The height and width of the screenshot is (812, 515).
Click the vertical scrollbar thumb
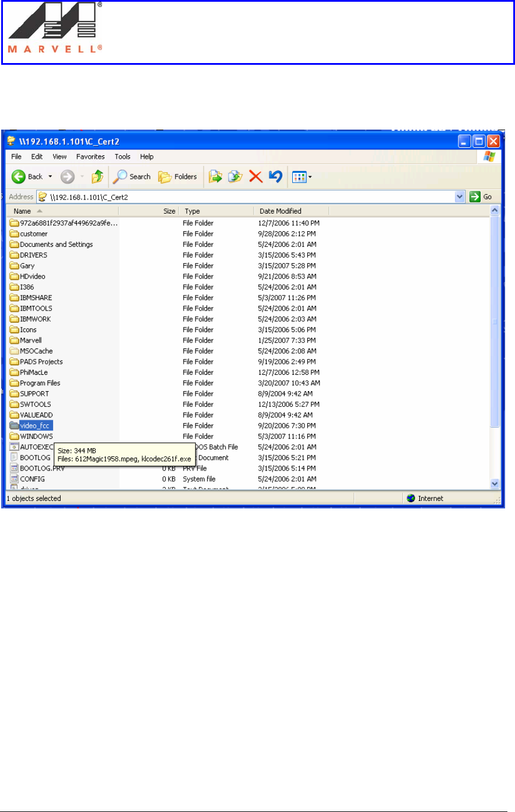[495, 322]
